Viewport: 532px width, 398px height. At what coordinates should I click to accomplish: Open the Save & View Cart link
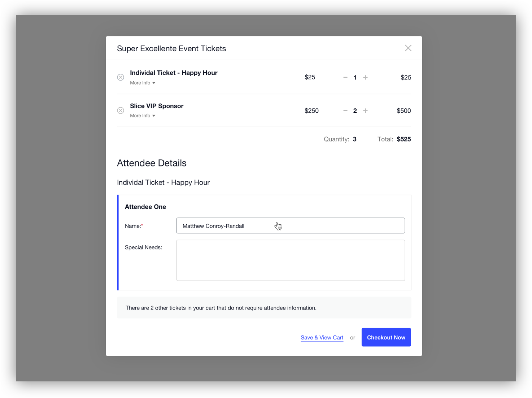tap(322, 338)
